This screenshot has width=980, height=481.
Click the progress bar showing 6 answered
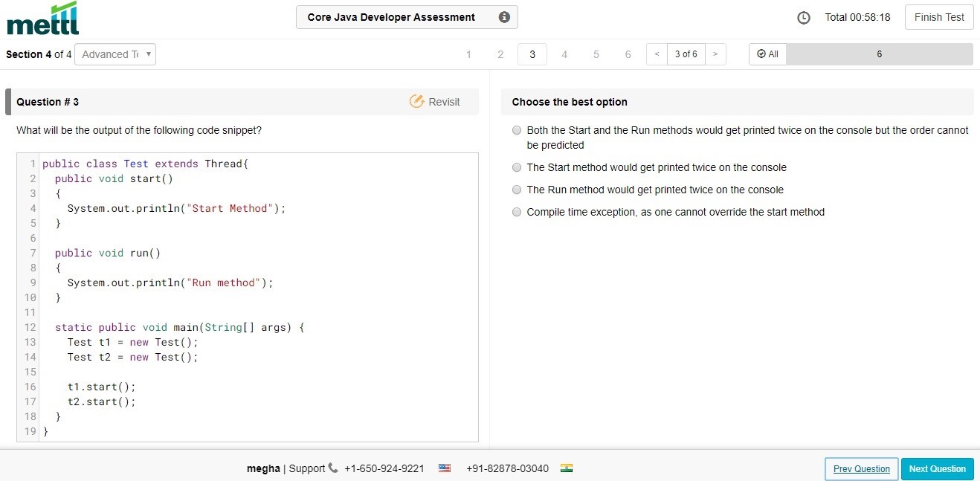point(880,54)
